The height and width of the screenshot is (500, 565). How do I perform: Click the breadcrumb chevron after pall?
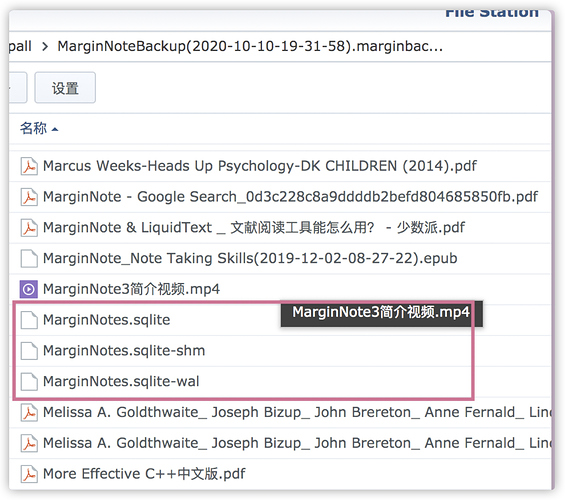(x=45, y=46)
